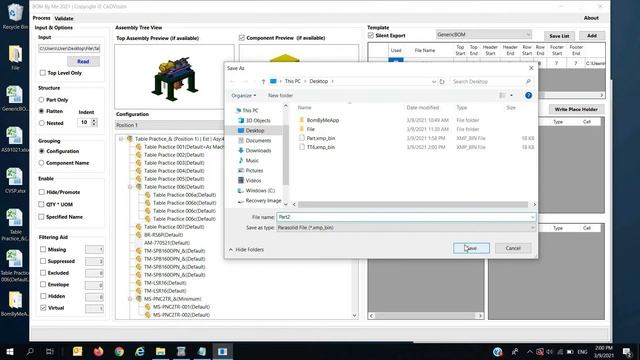Switch to the Process tab
640x360 pixels.
(41, 18)
